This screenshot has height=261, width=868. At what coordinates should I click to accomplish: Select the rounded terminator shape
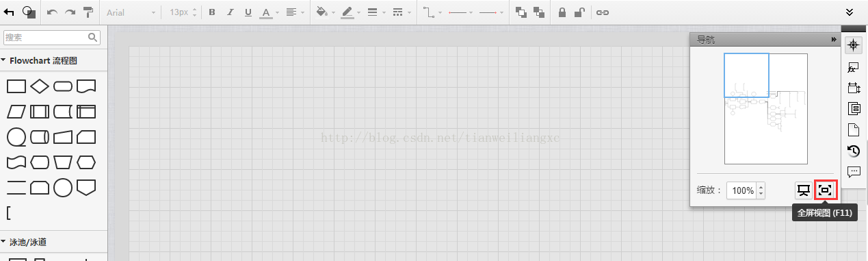[63, 86]
